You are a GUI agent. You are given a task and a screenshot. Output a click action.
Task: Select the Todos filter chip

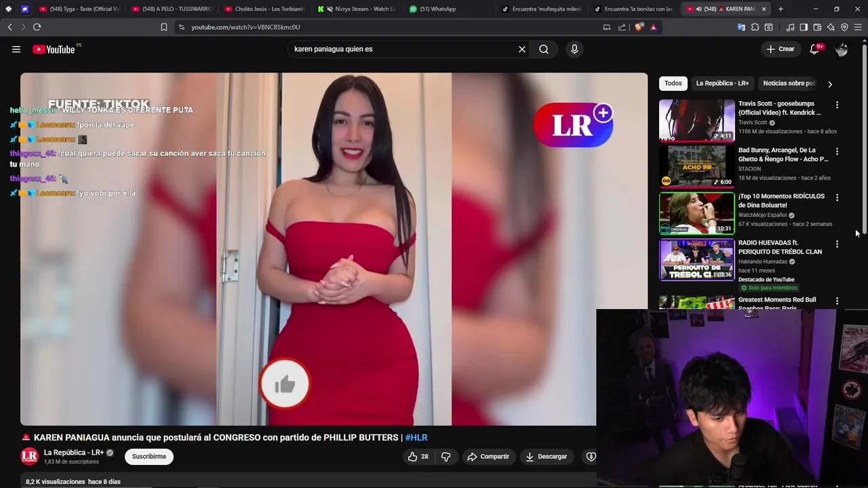click(x=673, y=83)
